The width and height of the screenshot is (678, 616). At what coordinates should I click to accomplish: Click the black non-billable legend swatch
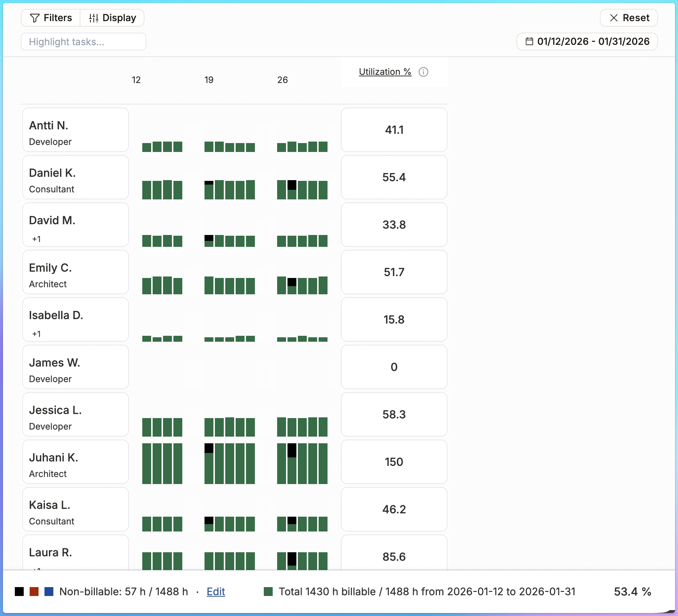(x=19, y=592)
